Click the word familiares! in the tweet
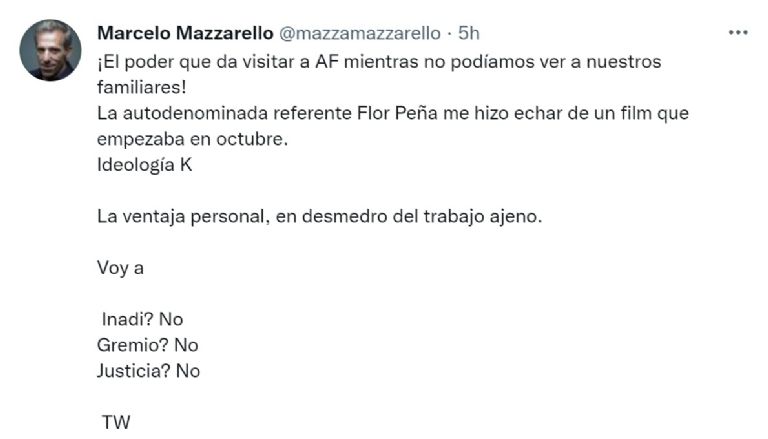 (x=142, y=87)
